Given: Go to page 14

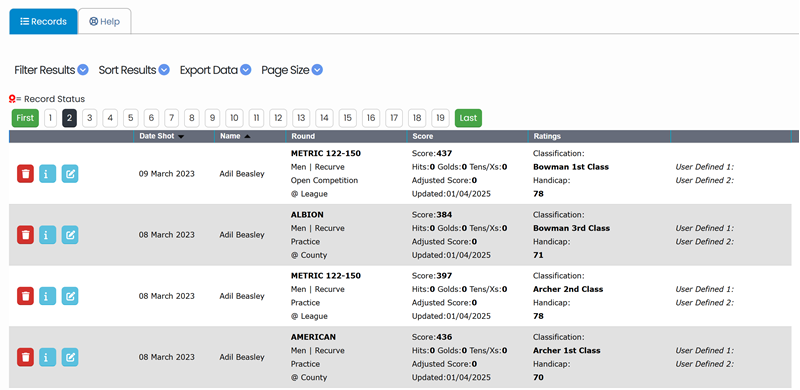Looking at the screenshot, I should point(324,118).
